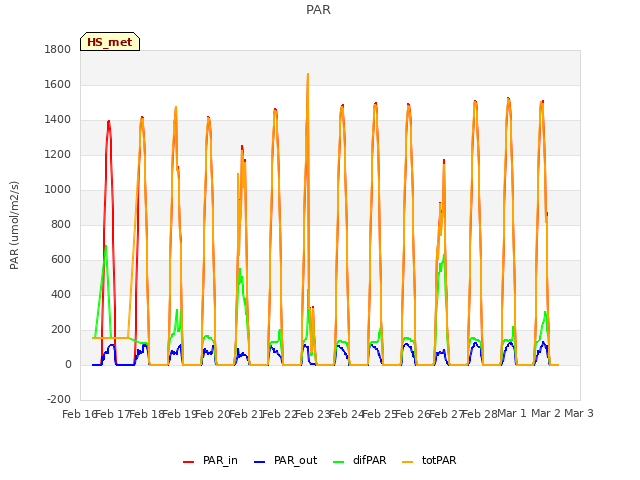Click the Feb 16 x-axis label
The image size is (640, 480).
click(79, 414)
